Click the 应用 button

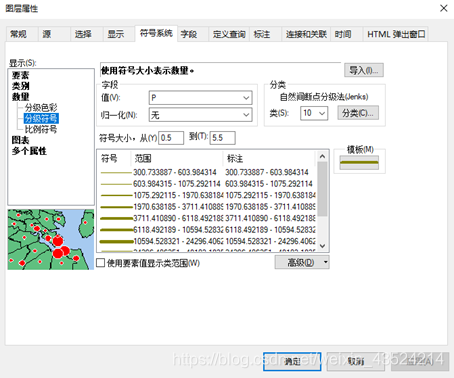tap(420, 361)
